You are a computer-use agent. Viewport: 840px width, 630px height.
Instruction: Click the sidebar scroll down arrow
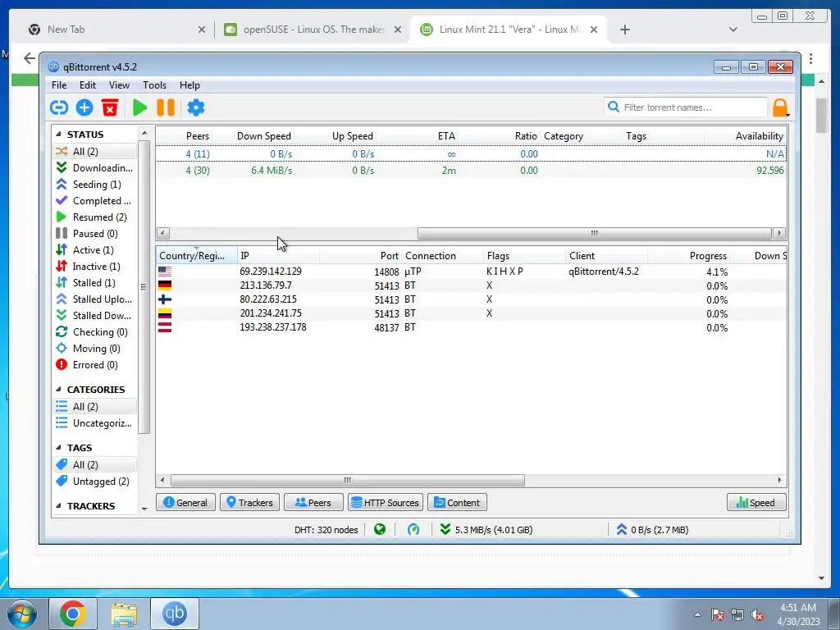pyautogui.click(x=144, y=509)
